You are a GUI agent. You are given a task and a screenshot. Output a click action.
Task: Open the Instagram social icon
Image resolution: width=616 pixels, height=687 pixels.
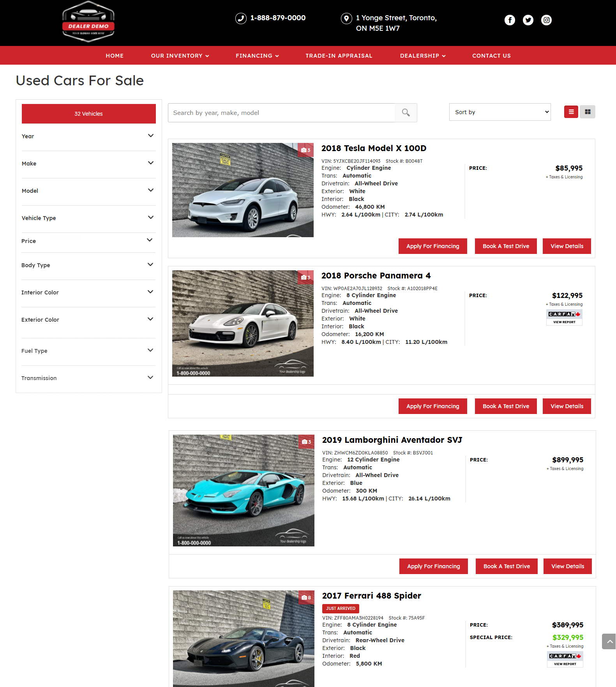pyautogui.click(x=546, y=20)
